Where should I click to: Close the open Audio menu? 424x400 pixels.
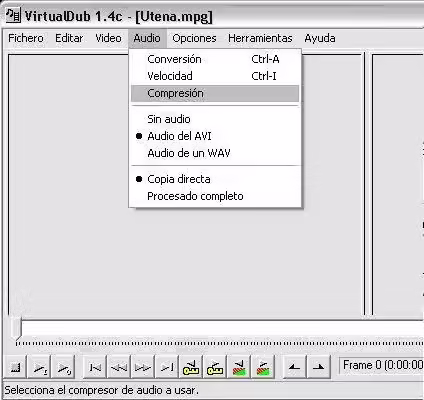(x=147, y=38)
